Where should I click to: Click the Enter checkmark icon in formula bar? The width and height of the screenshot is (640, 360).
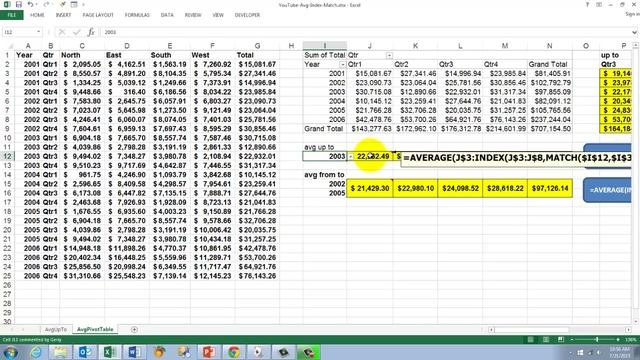[x=76, y=32]
